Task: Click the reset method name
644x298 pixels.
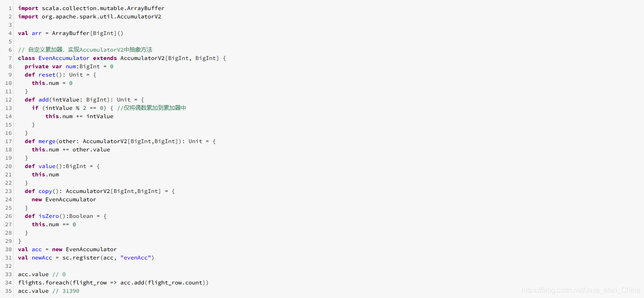Action: pyautogui.click(x=47, y=75)
